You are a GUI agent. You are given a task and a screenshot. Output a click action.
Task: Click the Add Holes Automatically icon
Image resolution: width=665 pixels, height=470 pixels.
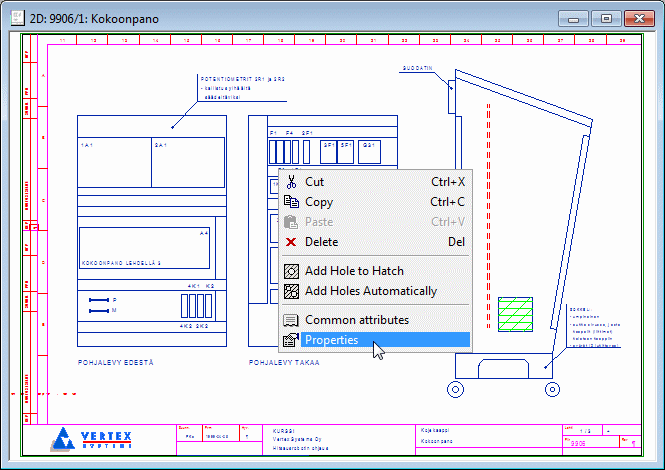291,291
